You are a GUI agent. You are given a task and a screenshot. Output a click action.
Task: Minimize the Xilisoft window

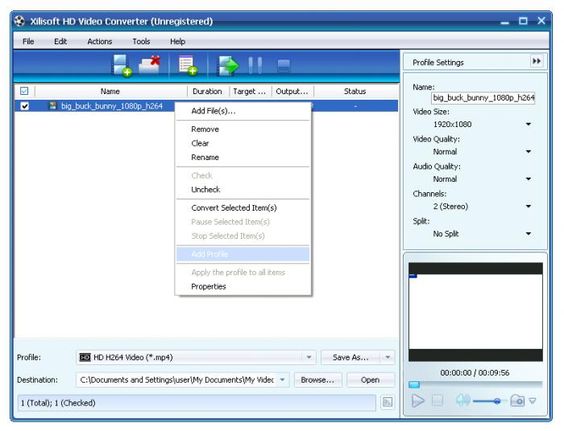pyautogui.click(x=505, y=22)
